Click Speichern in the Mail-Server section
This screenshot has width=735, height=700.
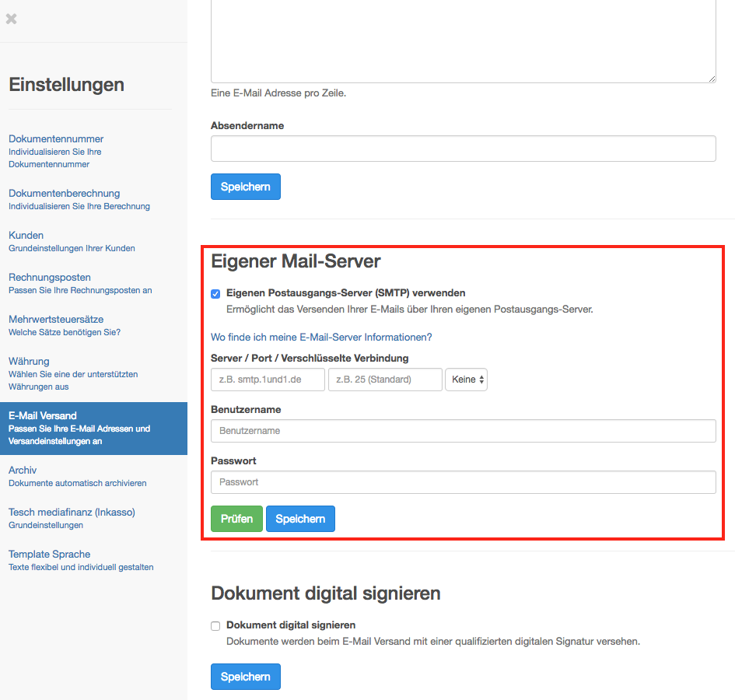(x=300, y=519)
